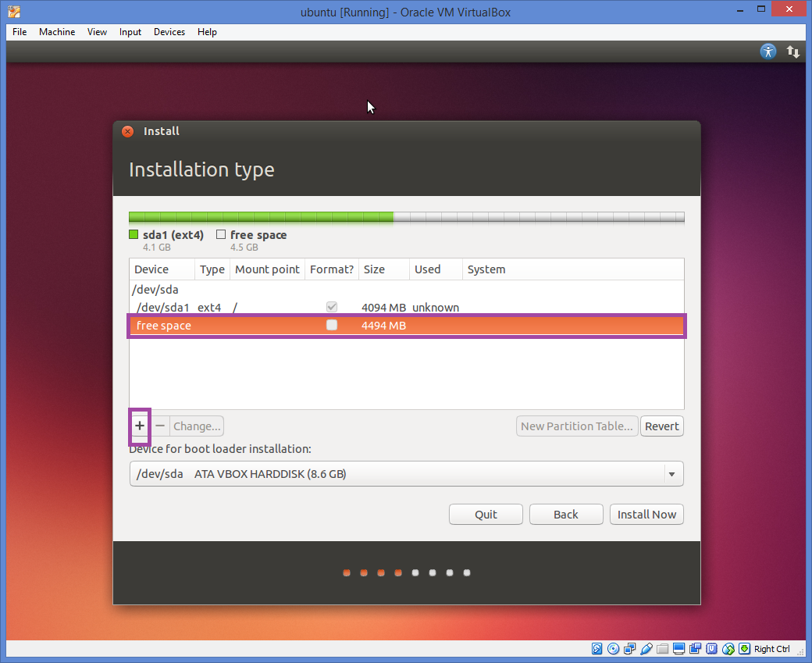Click the Used column header
The height and width of the screenshot is (663, 812).
436,269
